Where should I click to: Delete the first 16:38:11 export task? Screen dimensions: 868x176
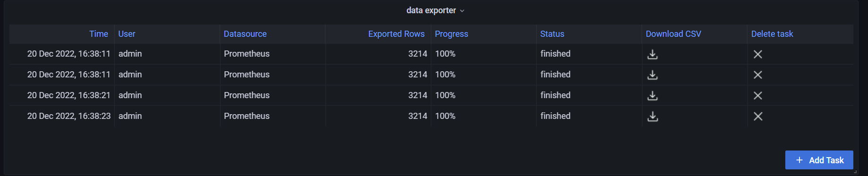click(x=758, y=54)
